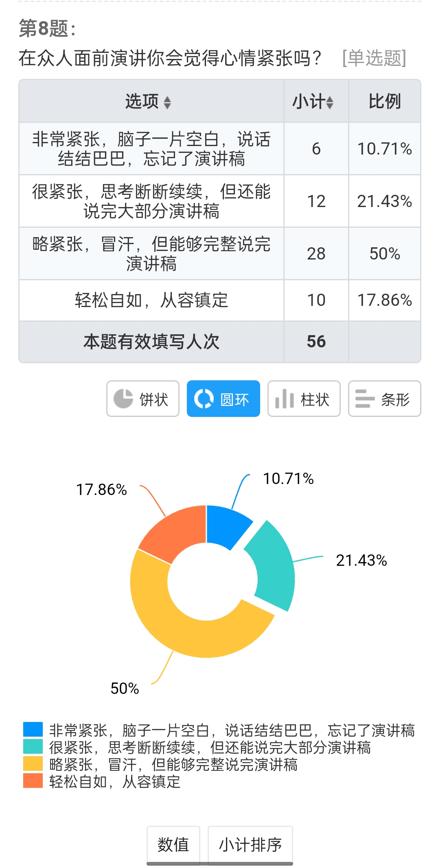The image size is (436, 868).
Task: Click the teal legend swatch for 很紧张
Action: tap(33, 746)
